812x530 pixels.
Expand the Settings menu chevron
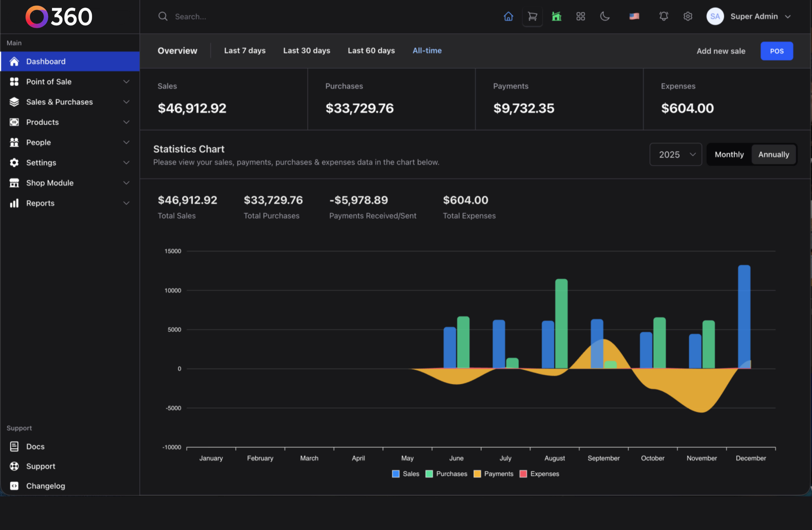pos(126,163)
